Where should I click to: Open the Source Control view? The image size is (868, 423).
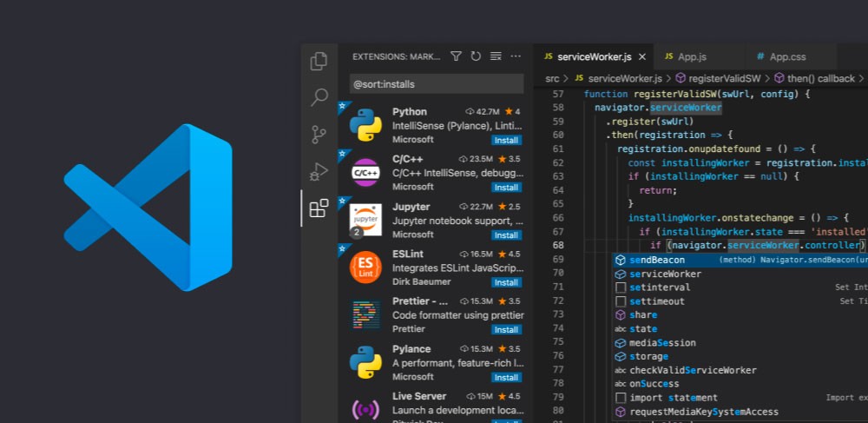click(x=319, y=135)
